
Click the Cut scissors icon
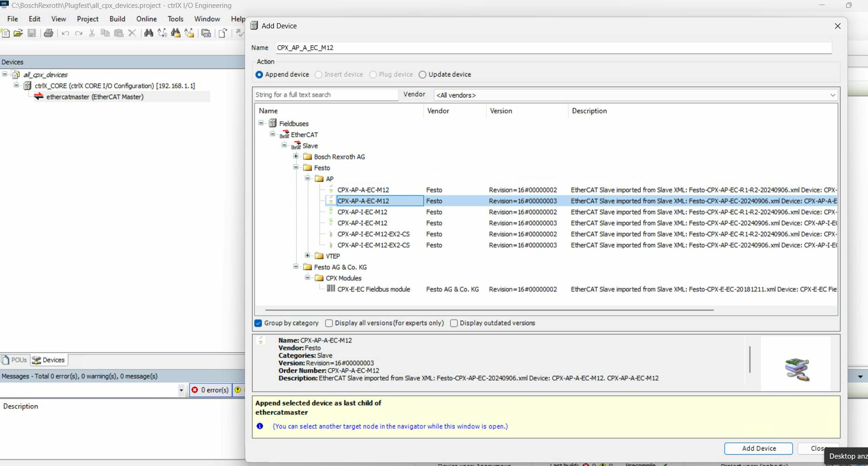coord(92,33)
